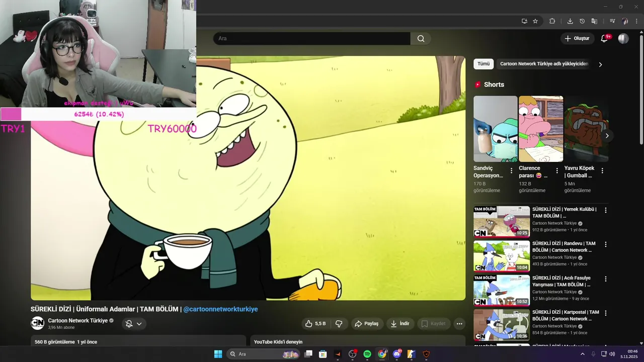The height and width of the screenshot is (362, 644).
Task: Open options for Clarence parası short
Action: click(x=556, y=171)
